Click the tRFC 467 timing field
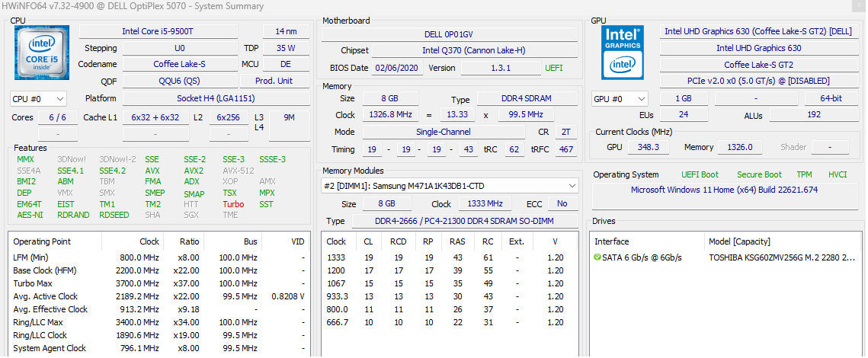 coord(565,149)
